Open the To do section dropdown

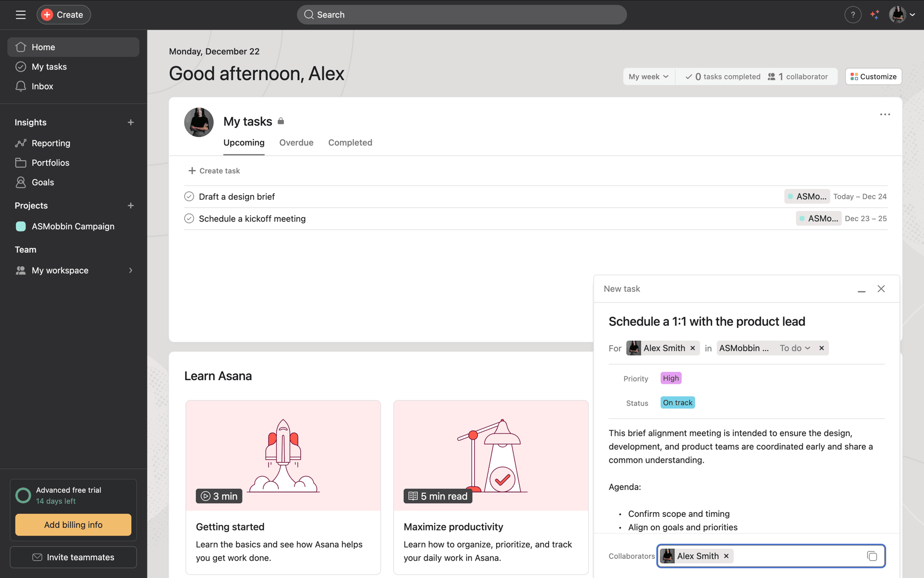point(795,348)
